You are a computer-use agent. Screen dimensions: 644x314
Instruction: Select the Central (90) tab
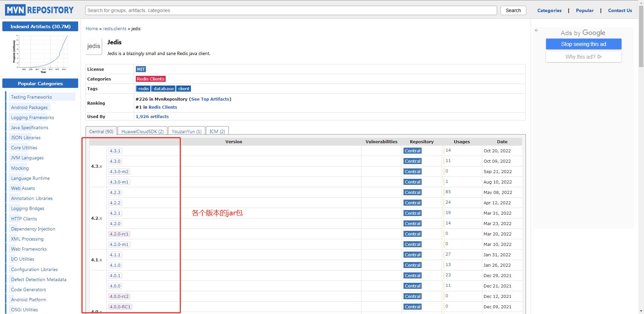click(101, 131)
